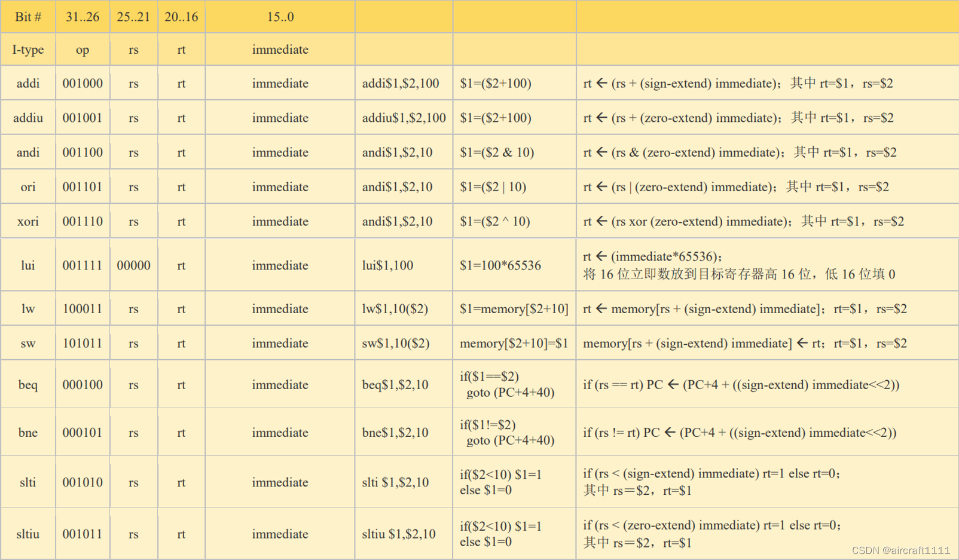
Task: Select opcode '001000' in addi row
Action: point(83,83)
